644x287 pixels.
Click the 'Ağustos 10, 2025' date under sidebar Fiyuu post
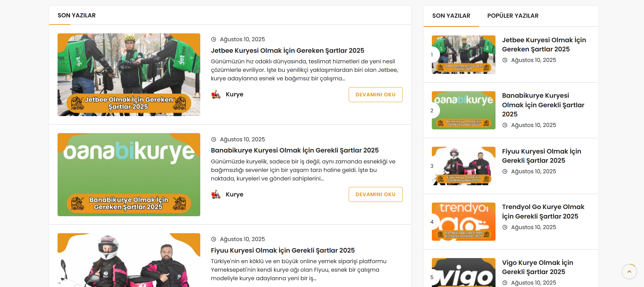coord(534,172)
